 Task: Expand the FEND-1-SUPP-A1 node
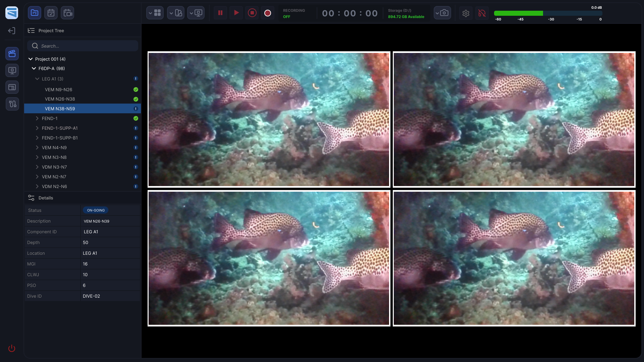[x=37, y=128]
